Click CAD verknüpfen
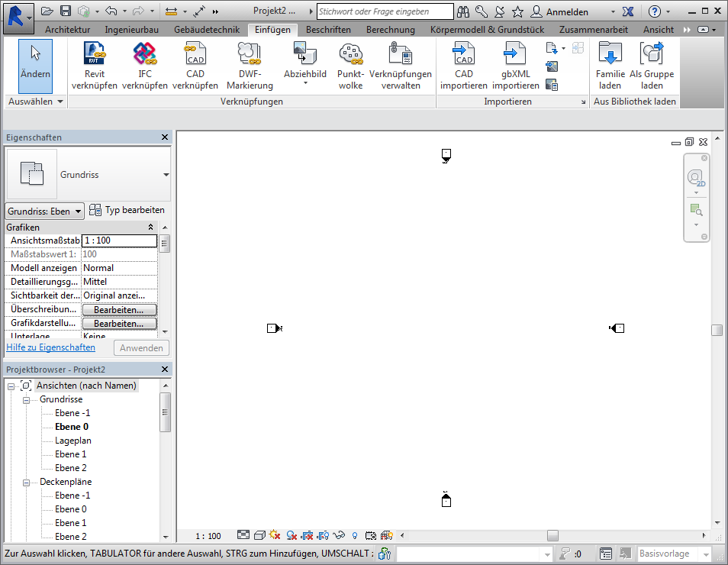Image resolution: width=728 pixels, height=565 pixels. click(195, 66)
